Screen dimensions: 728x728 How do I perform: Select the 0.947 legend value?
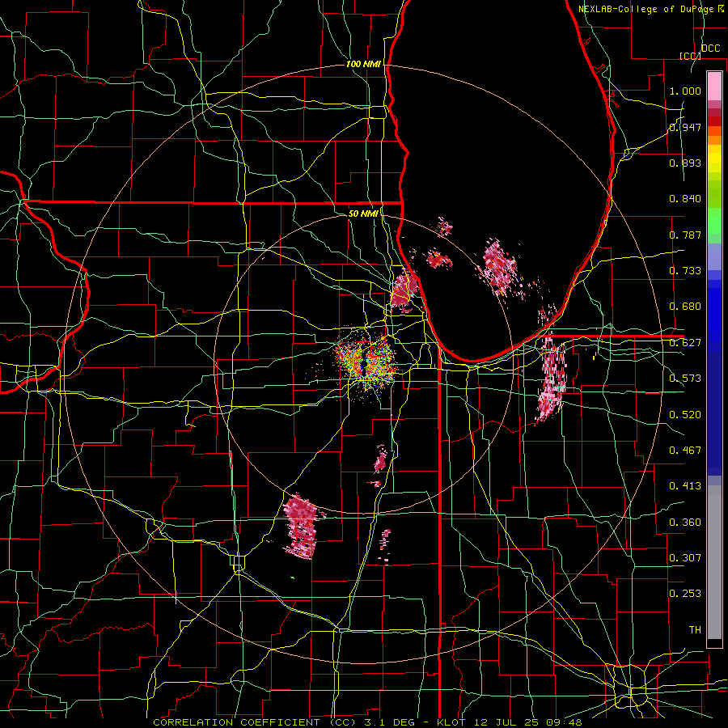point(685,127)
